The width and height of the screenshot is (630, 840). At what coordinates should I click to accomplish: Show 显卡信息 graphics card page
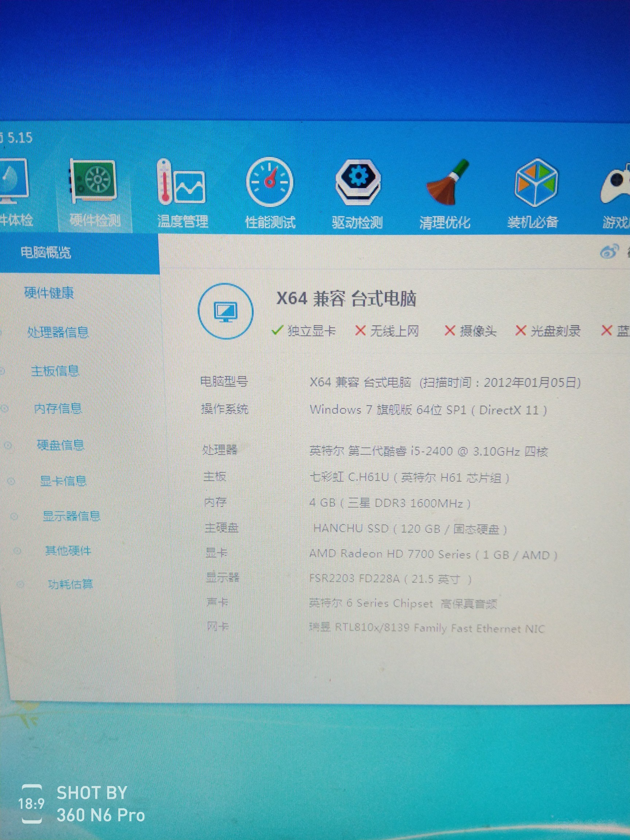(x=63, y=481)
